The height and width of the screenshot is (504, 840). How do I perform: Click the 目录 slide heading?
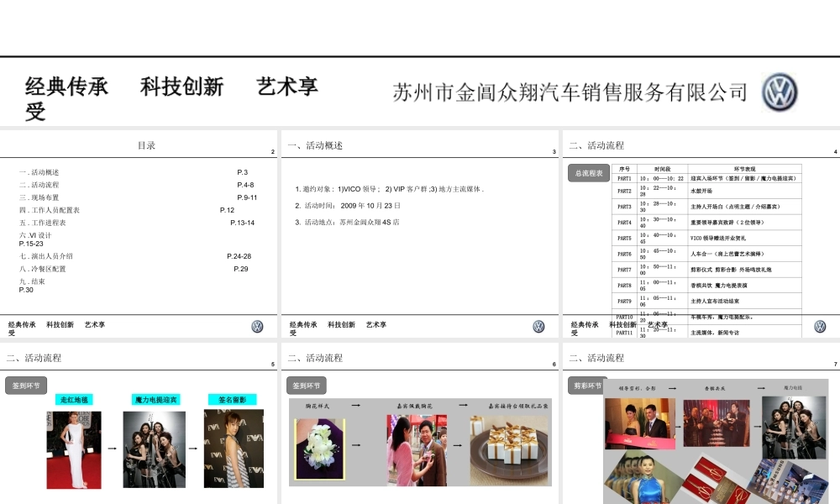[146, 145]
